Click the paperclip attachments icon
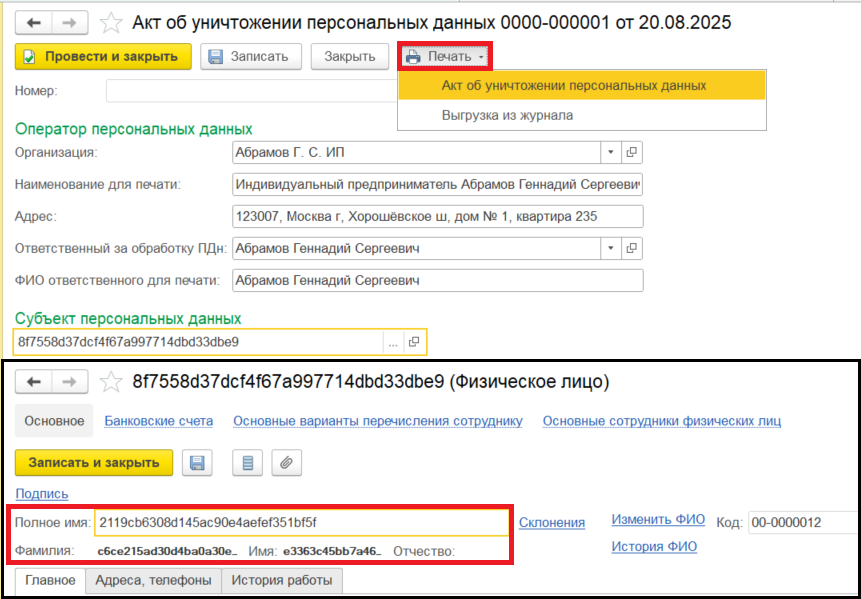861x599 pixels. pos(287,462)
